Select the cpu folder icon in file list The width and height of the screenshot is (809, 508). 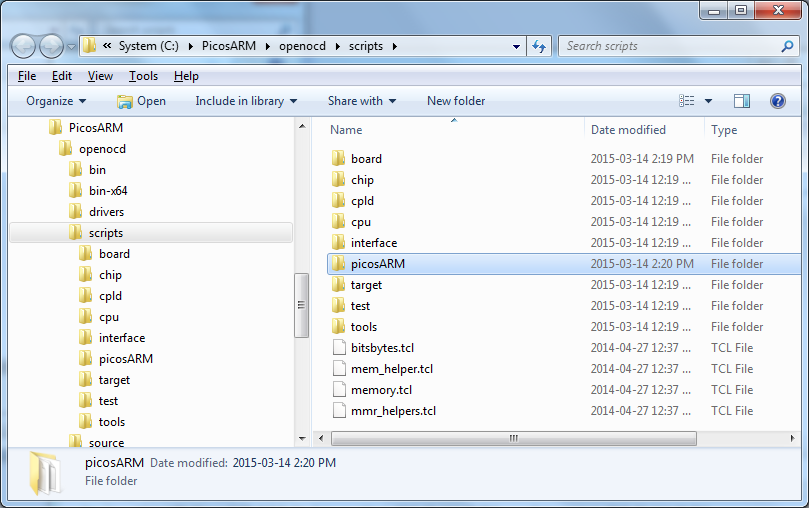click(339, 222)
